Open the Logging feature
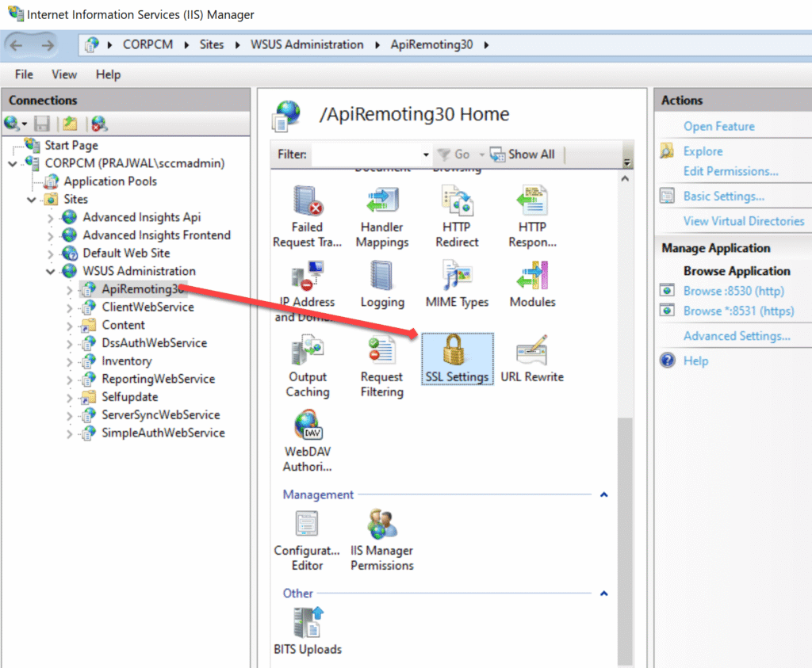The image size is (812, 668). pos(382,284)
